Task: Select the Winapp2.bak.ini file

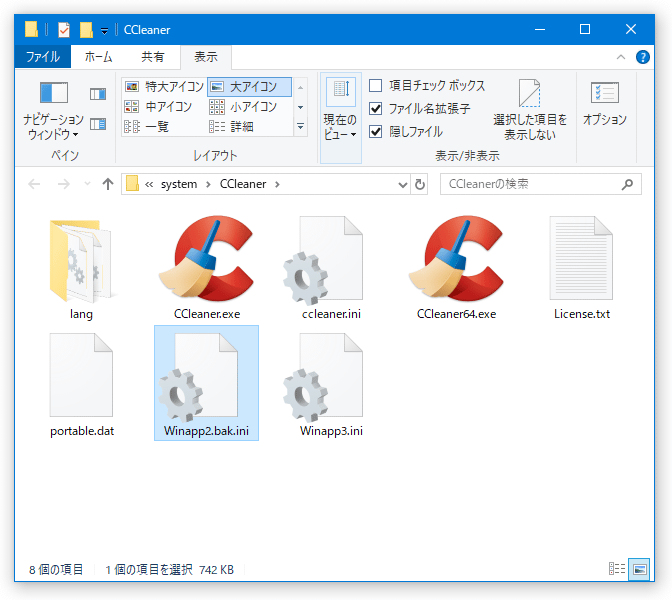Action: pos(207,383)
